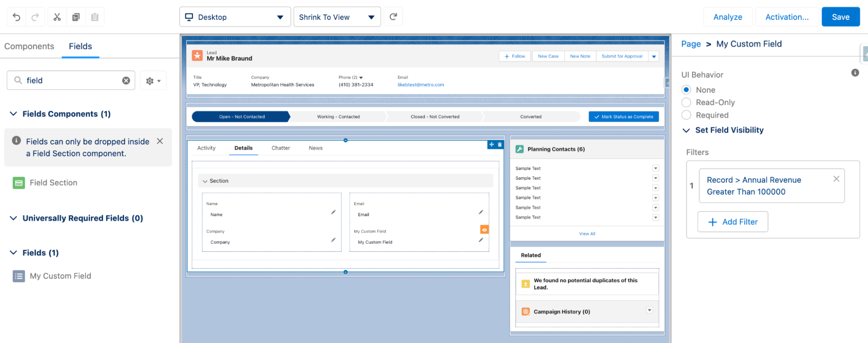Click the likebtest@metro.com email link
868x343 pixels.
421,85
